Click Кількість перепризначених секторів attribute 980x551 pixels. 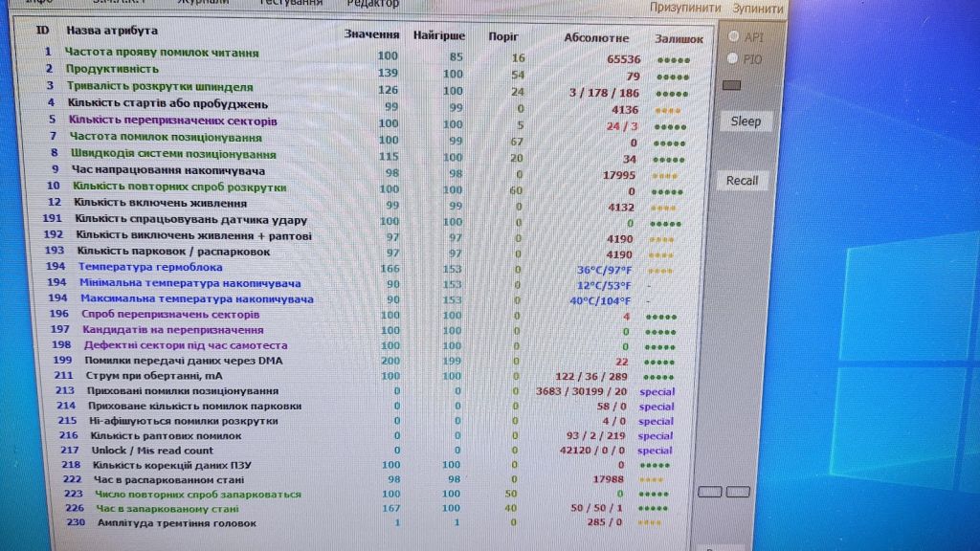click(x=172, y=120)
